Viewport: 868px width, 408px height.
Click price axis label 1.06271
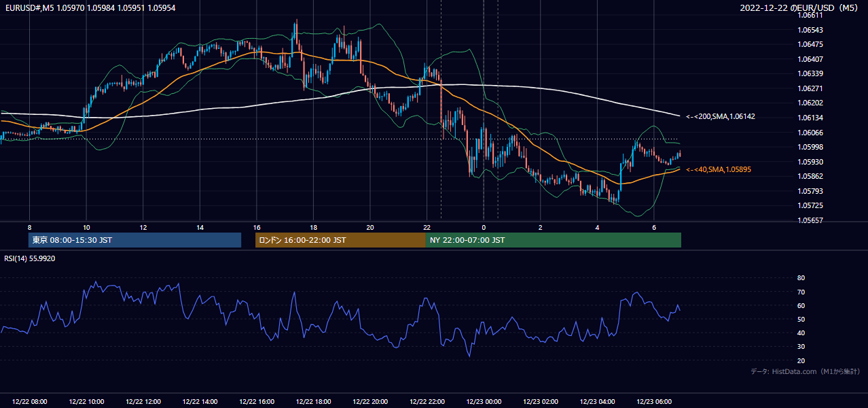tap(811, 88)
